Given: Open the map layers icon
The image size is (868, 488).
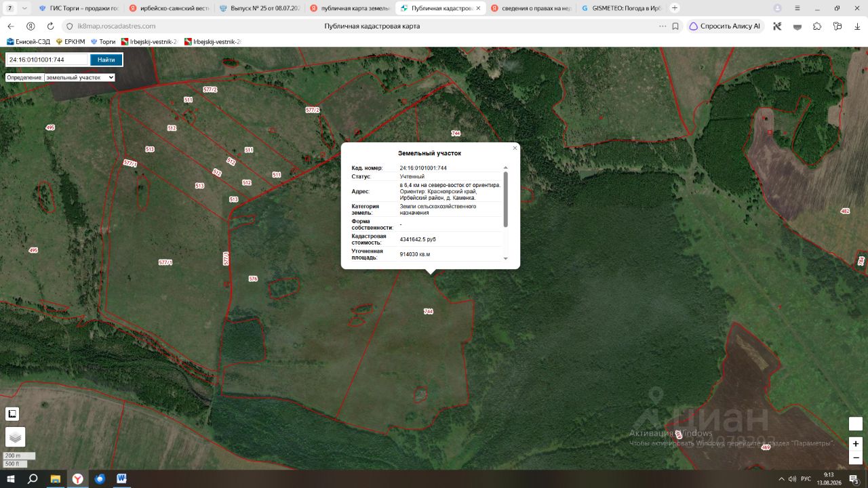Looking at the screenshot, I should click(15, 437).
